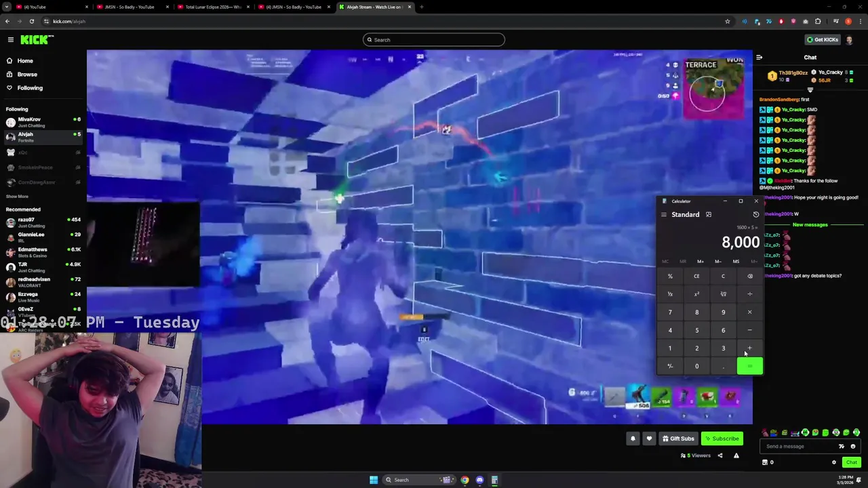Click Calculator percent button
Image resolution: width=868 pixels, height=488 pixels.
pos(670,276)
